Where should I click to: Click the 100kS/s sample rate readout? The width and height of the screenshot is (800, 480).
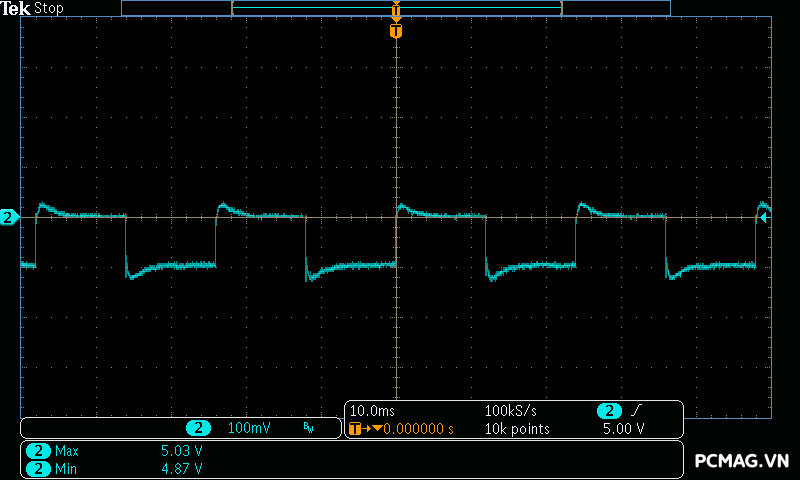(510, 411)
